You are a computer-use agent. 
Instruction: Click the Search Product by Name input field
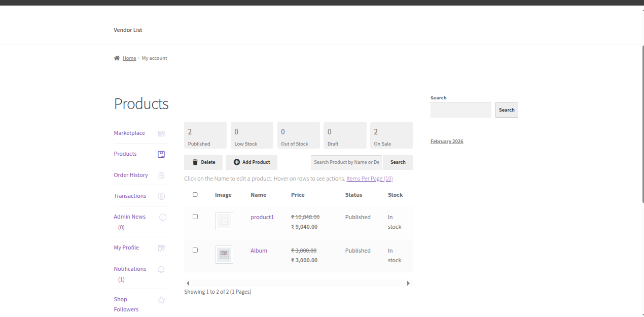pos(346,162)
